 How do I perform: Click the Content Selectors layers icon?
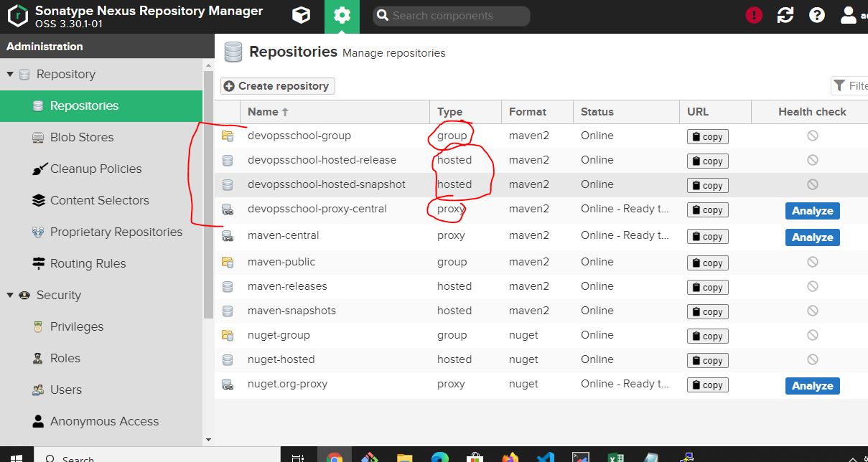38,200
